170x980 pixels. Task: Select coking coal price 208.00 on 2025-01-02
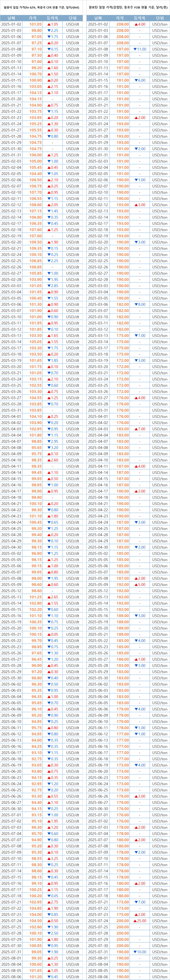click(x=122, y=24)
